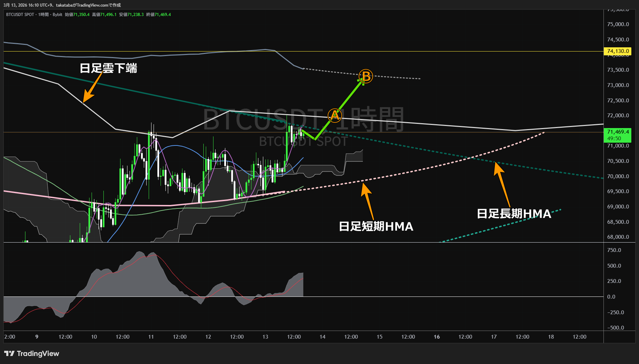Click the TradingView logo at bottom left
The height and width of the screenshot is (364, 639).
tap(32, 354)
